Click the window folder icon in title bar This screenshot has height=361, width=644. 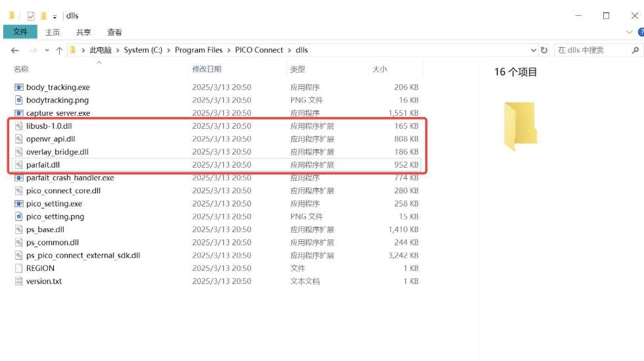12,16
